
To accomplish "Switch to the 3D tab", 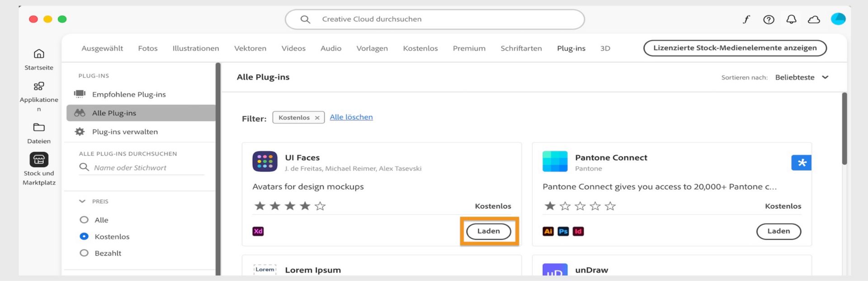I will click(x=605, y=48).
